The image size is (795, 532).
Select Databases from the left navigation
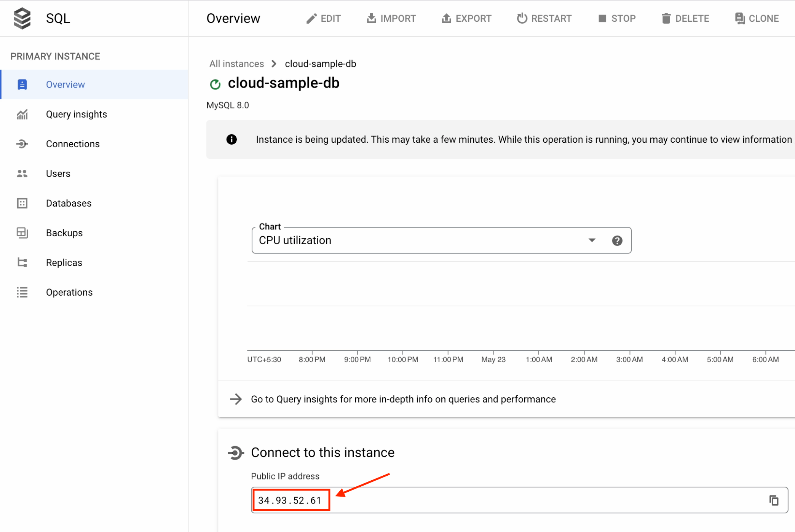pos(69,203)
